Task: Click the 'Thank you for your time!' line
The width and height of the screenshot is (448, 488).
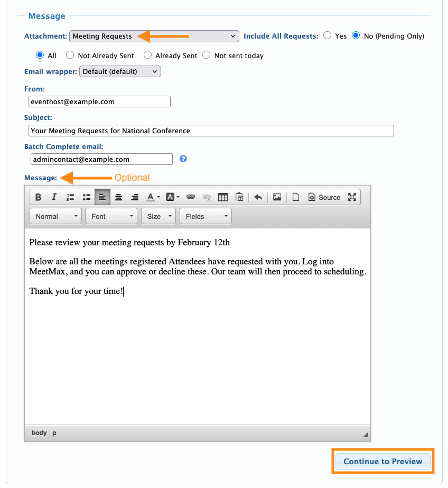Action: click(76, 291)
